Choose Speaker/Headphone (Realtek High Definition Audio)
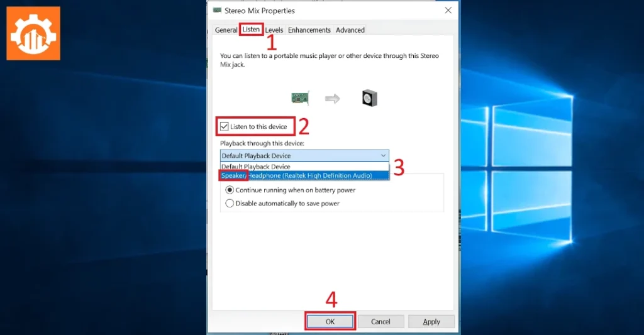Image resolution: width=644 pixels, height=335 pixels. coord(304,175)
